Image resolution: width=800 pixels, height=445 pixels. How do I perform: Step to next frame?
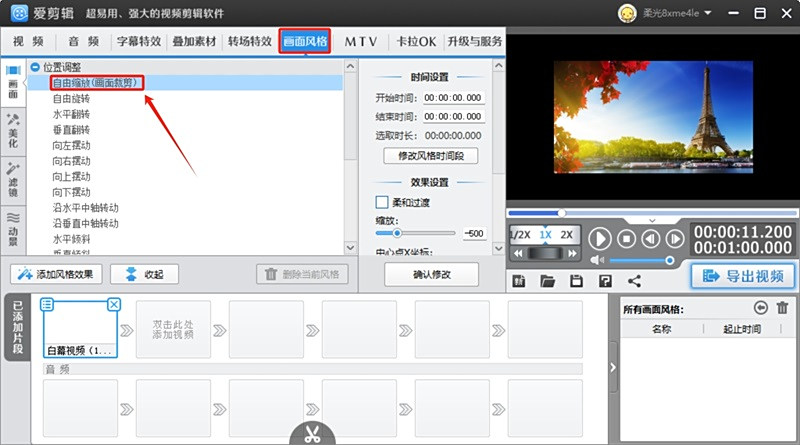674,239
